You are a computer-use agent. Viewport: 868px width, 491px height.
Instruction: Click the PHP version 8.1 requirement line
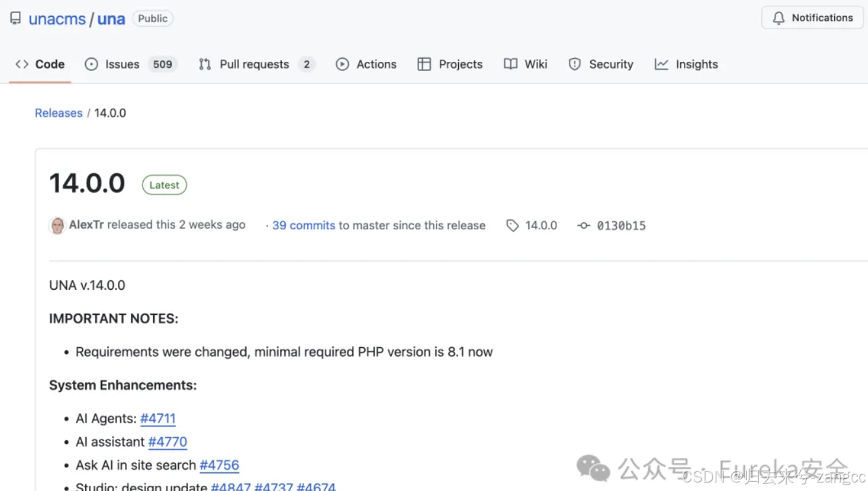[284, 352]
